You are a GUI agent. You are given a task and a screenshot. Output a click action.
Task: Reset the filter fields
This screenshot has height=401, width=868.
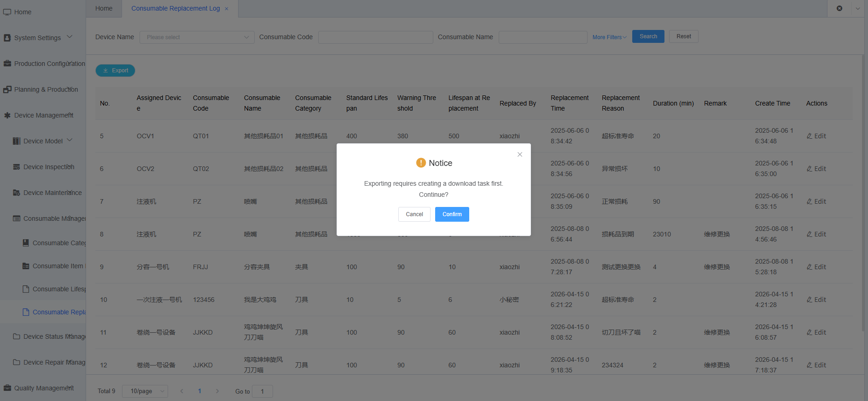[x=683, y=36]
